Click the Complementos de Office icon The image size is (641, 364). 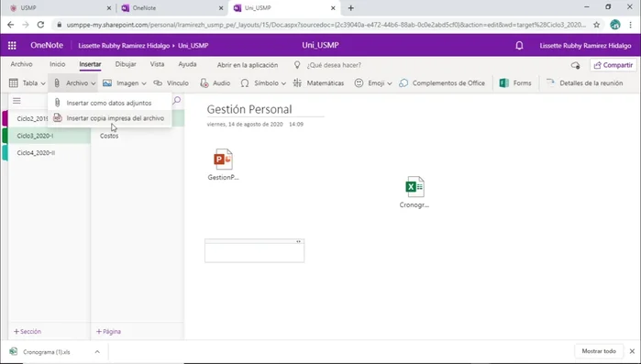(403, 83)
